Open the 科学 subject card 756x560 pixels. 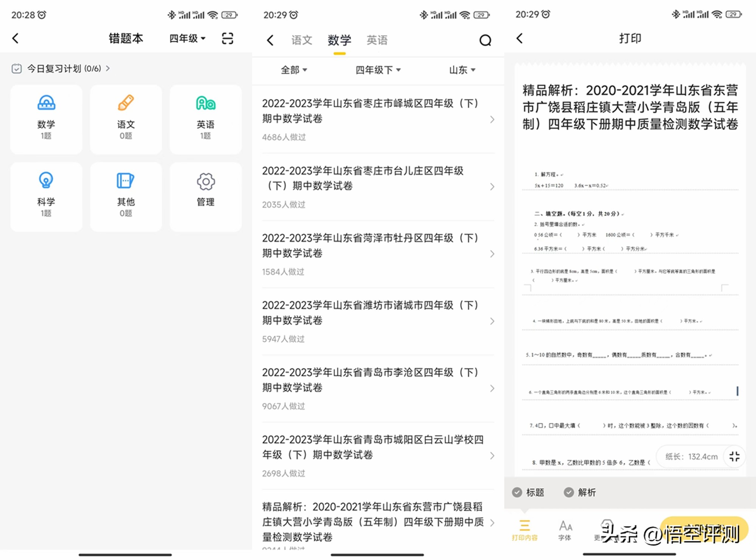[x=46, y=196]
